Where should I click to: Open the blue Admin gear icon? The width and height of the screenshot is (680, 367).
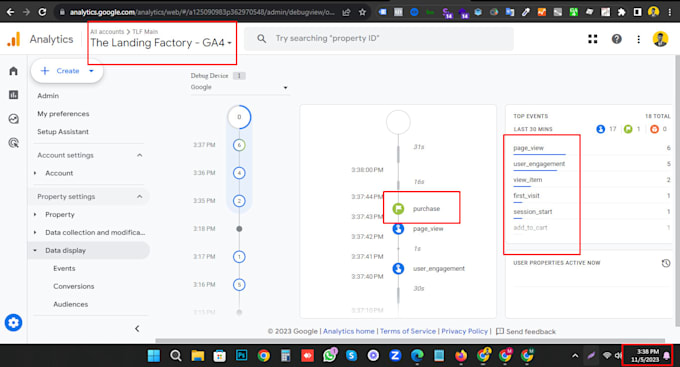click(13, 323)
